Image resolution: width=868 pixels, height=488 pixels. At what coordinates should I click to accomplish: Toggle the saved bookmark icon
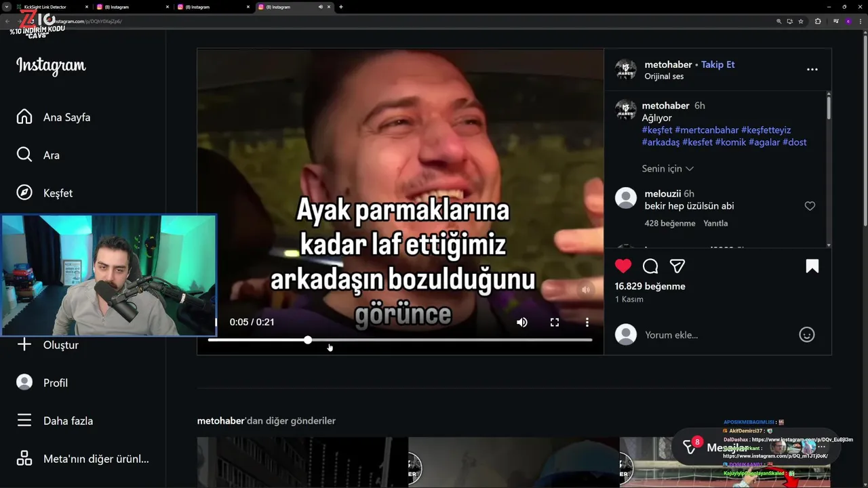point(812,266)
